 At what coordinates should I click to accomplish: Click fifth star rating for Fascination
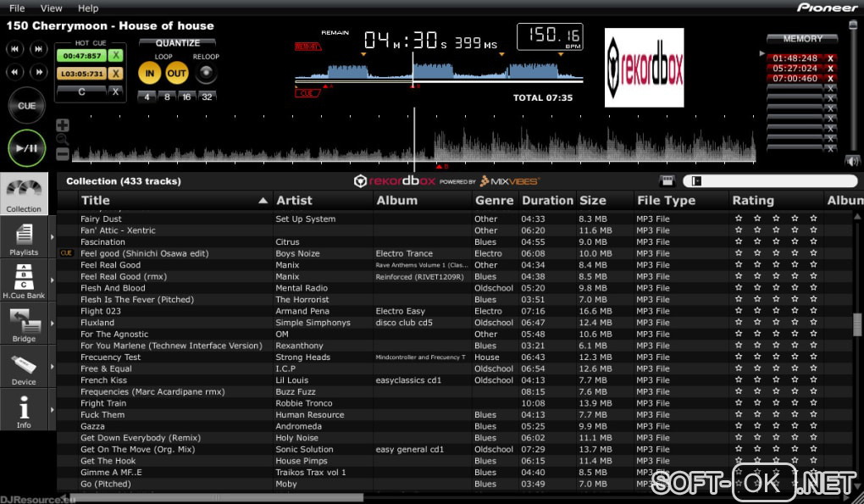point(813,241)
